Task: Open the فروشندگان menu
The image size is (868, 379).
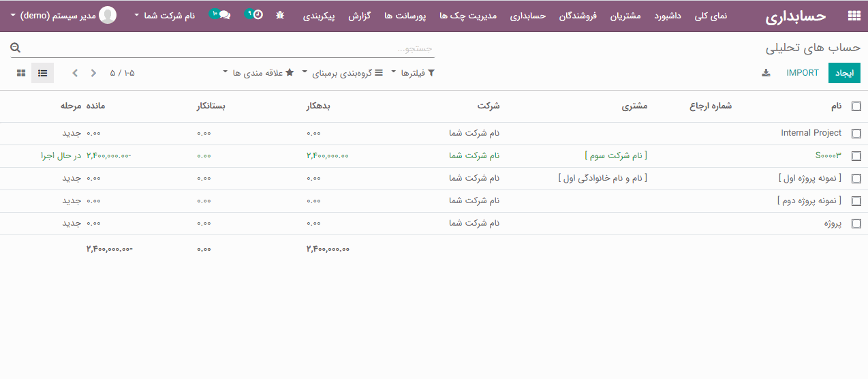Action: pos(578,15)
